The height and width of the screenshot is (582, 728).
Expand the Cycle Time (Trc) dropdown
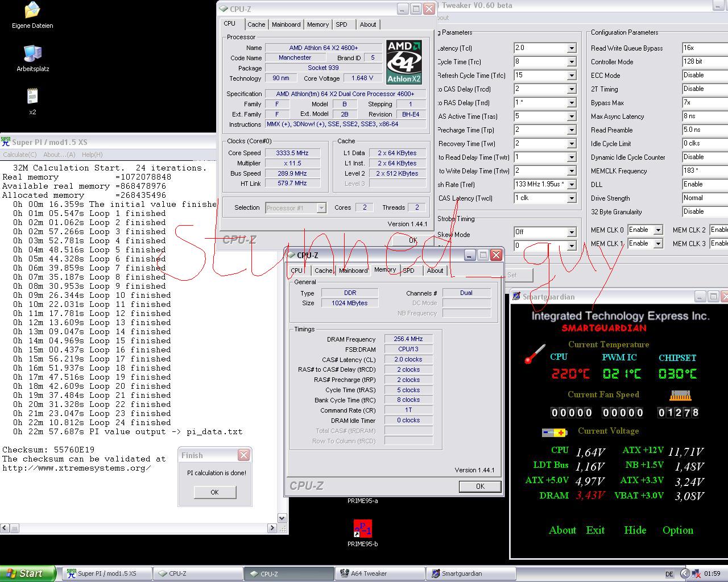[572, 62]
